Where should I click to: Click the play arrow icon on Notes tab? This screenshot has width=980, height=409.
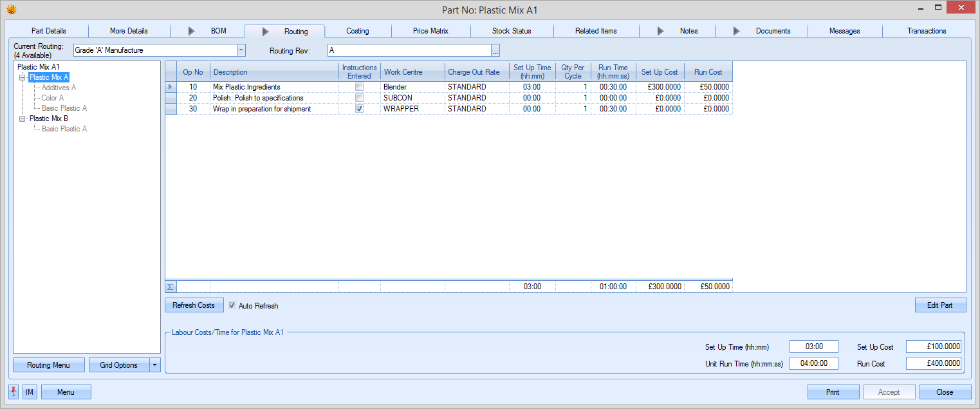pyautogui.click(x=660, y=31)
